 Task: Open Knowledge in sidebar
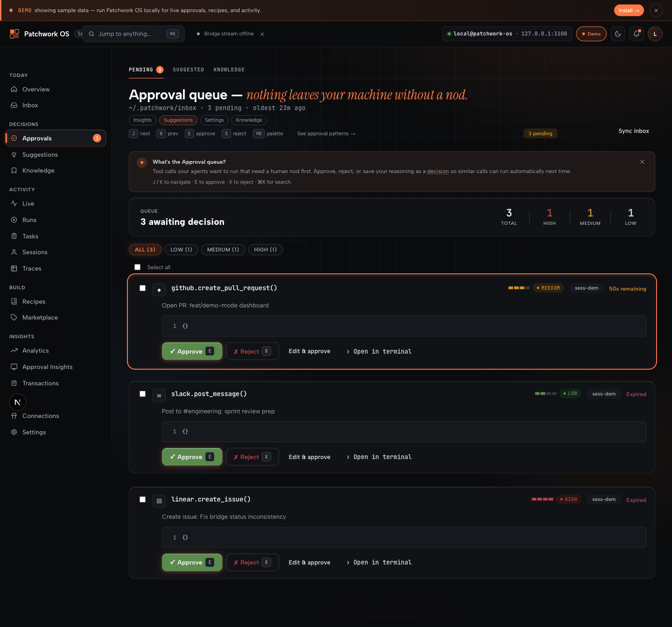click(x=56, y=171)
